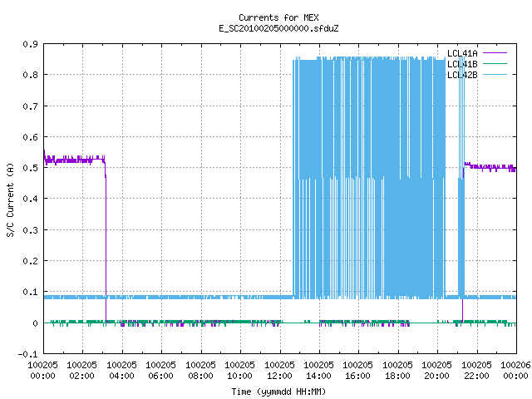Click the 0.6 y-axis tick label
The image size is (532, 399).
click(30, 137)
